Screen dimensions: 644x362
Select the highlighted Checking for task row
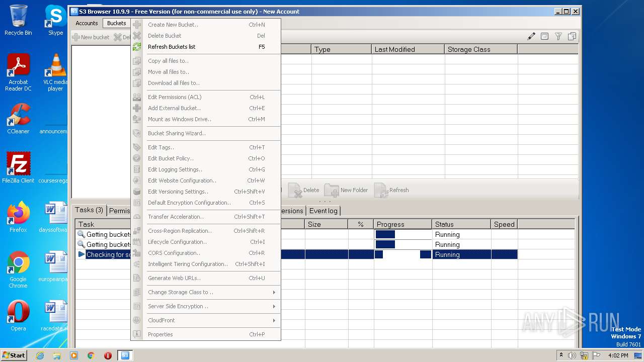pos(297,254)
